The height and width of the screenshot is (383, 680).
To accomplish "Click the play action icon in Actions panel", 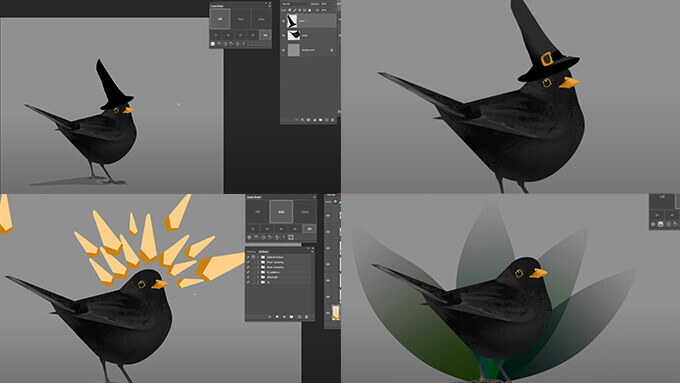I will pyautogui.click(x=284, y=317).
